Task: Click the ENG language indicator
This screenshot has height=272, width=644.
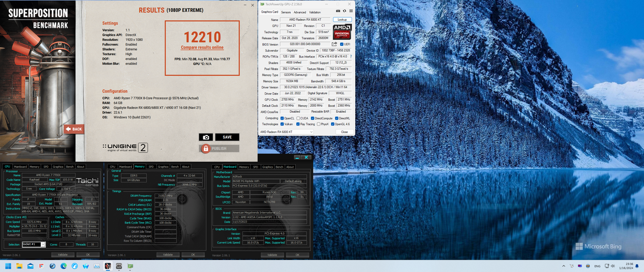Action: click(x=597, y=265)
